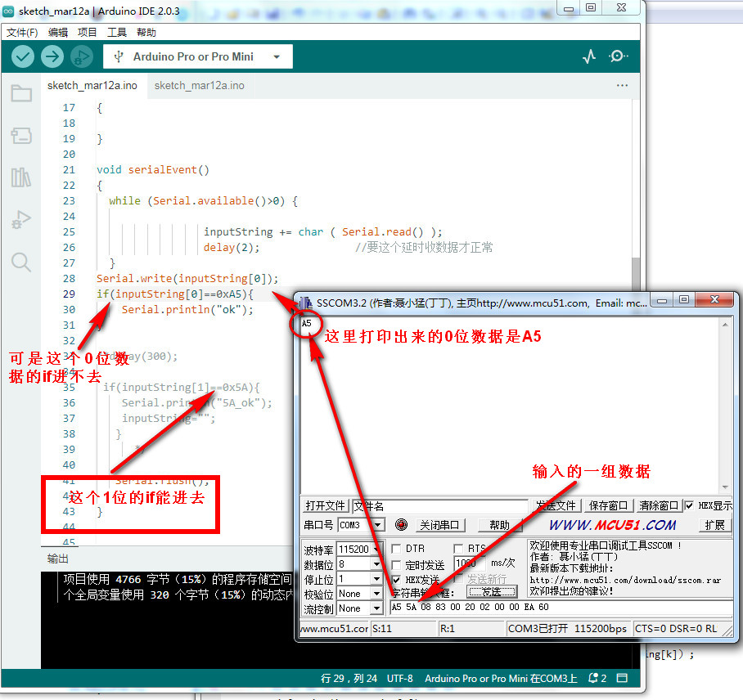
Task: Enable the DTR checkbox
Action: click(x=397, y=549)
